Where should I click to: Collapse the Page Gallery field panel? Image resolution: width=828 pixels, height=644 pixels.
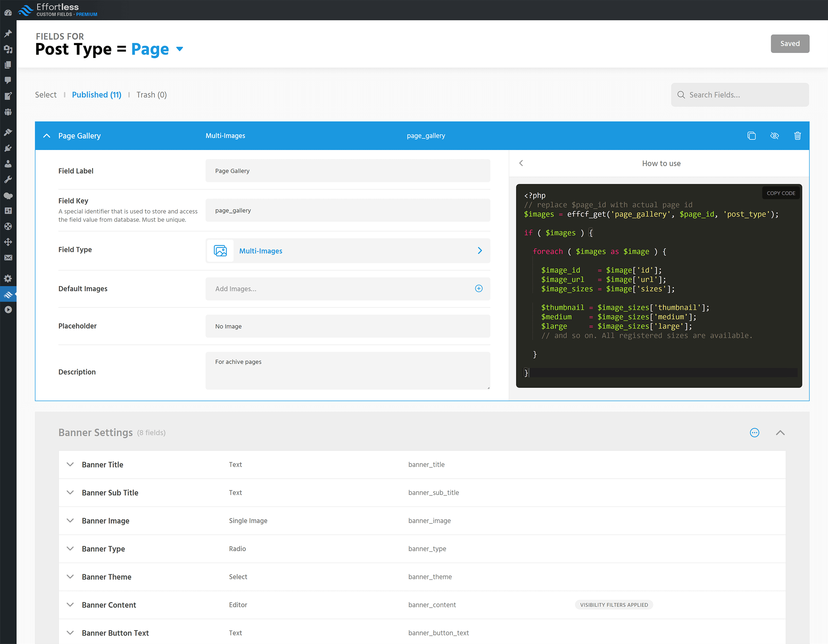[47, 136]
